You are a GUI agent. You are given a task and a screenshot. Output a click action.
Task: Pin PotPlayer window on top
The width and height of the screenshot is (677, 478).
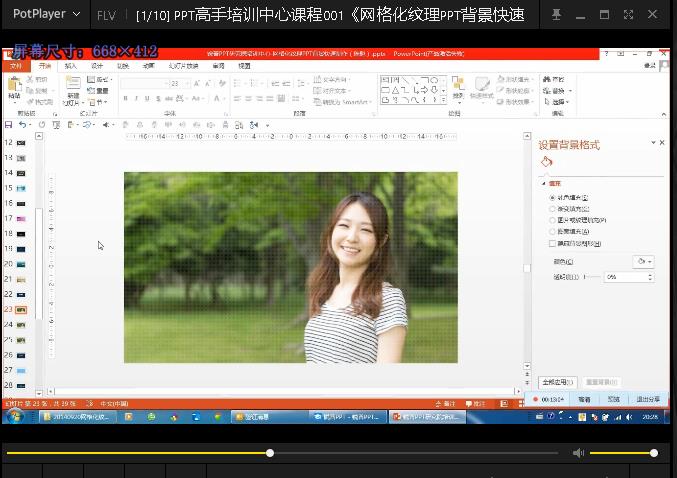557,15
